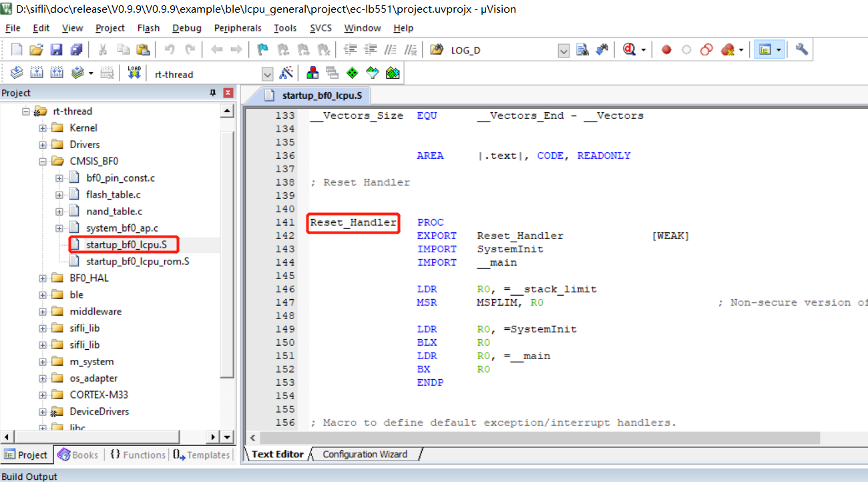This screenshot has width=868, height=482.
Task: Open batch build dropdown arrow
Action: [x=90, y=73]
